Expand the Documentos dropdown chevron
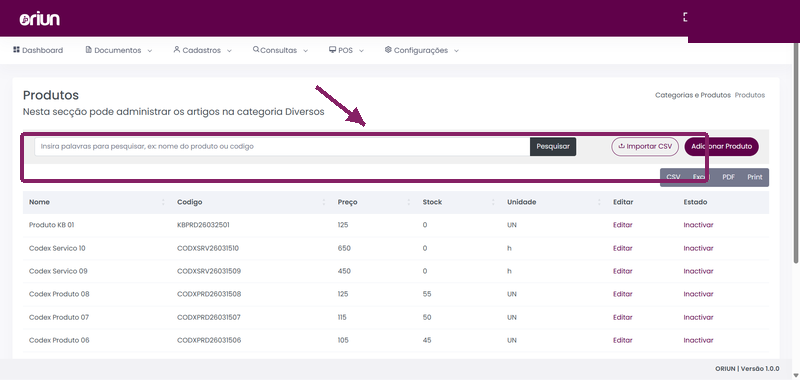This screenshot has height=380, width=800. [149, 51]
